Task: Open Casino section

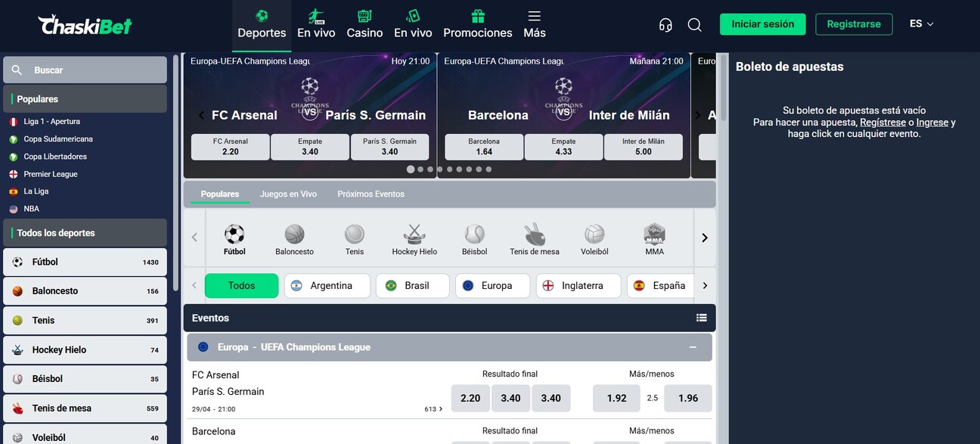Action: (x=364, y=24)
